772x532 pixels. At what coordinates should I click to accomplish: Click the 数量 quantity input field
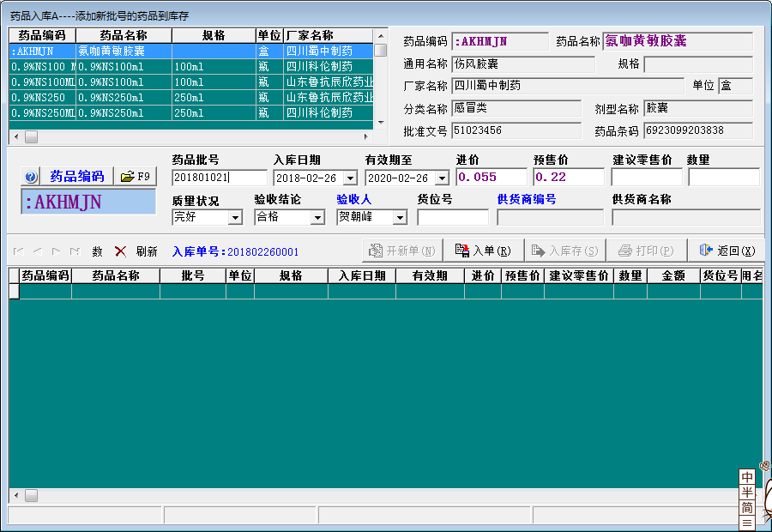pyautogui.click(x=724, y=178)
